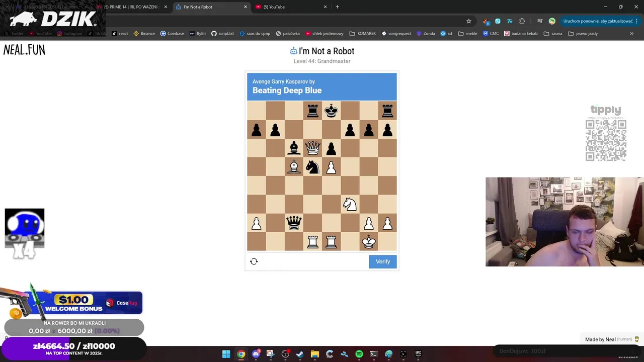Select the black pawn on e6

(331, 148)
